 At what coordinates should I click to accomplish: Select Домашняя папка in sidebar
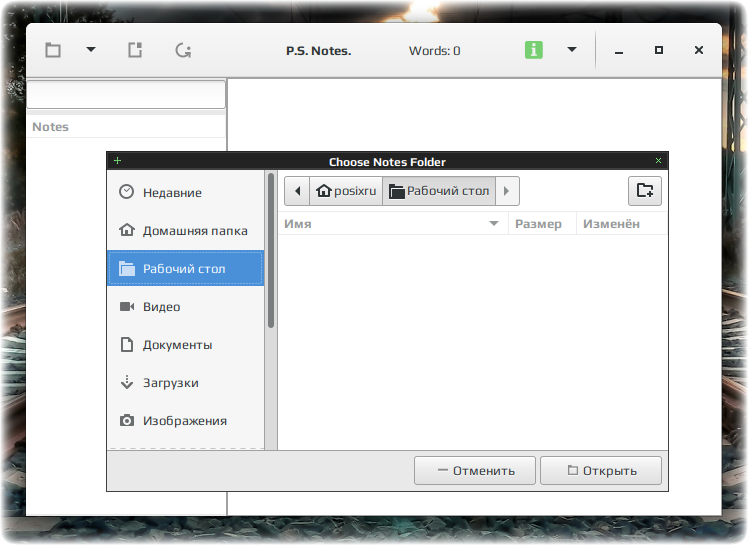tap(186, 231)
